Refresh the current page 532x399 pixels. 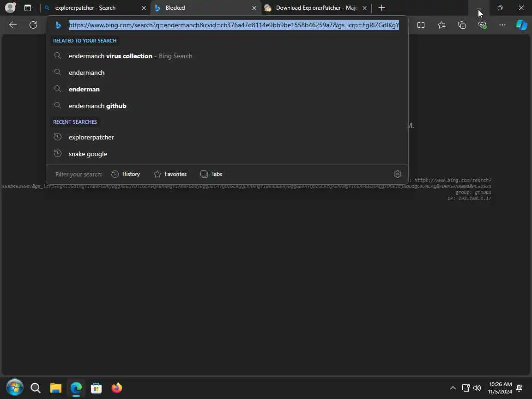pos(33,25)
